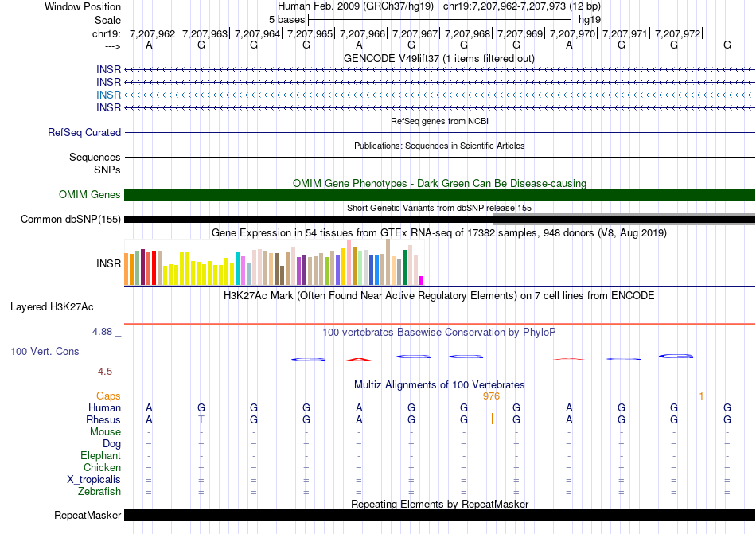Viewport: 756px width, 534px height.
Task: Click the dark green OMIM Genes bar
Action: tap(439, 195)
